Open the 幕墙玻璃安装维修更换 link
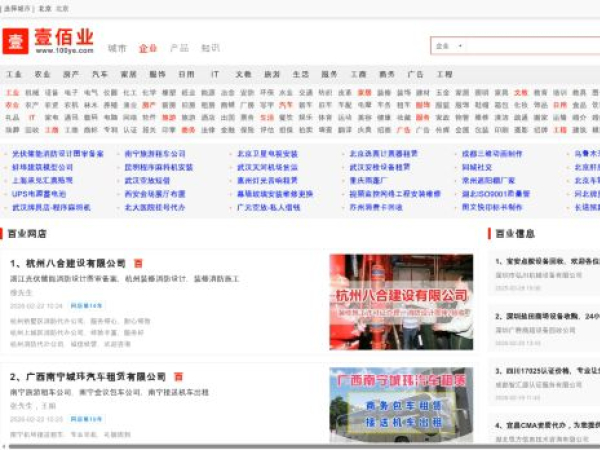Image resolution: width=600 pixels, height=450 pixels. click(x=275, y=194)
